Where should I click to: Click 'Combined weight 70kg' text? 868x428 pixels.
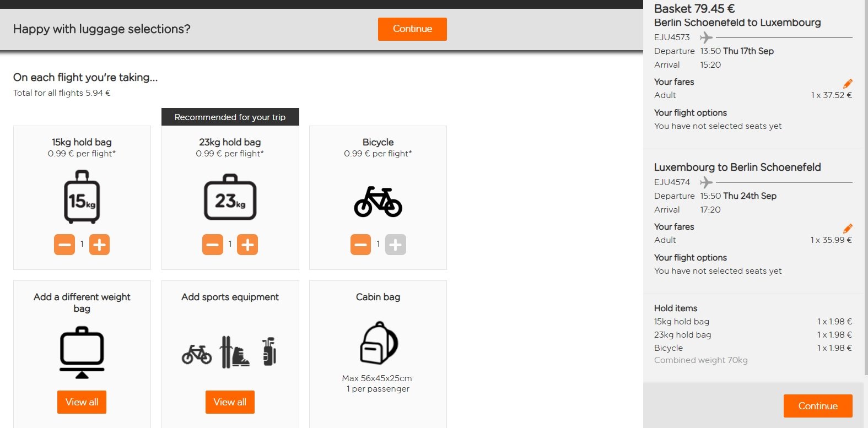click(701, 360)
